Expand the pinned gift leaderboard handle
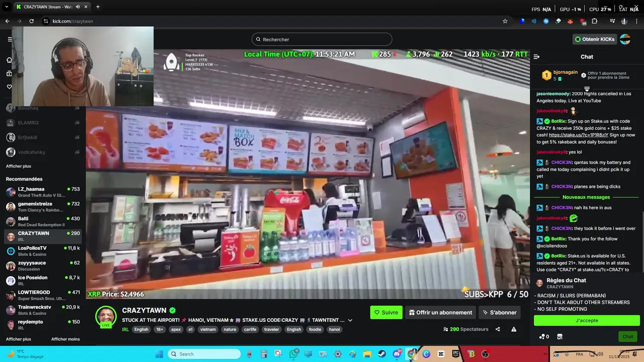This screenshot has height=362, width=644. pos(587,89)
